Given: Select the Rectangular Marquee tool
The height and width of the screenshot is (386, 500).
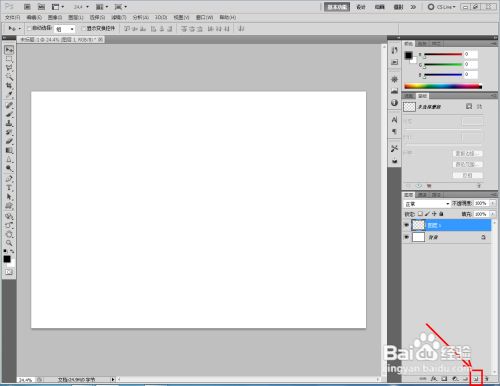Looking at the screenshot, I should pyautogui.click(x=9, y=59).
